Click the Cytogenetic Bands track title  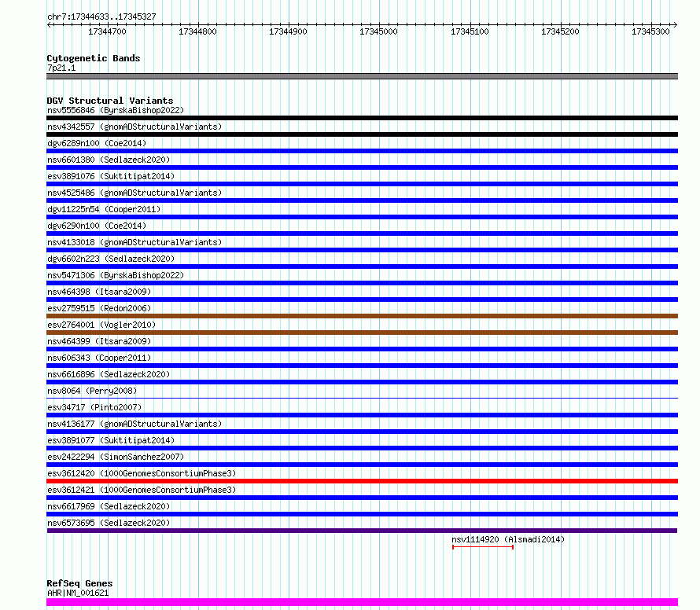coord(94,58)
